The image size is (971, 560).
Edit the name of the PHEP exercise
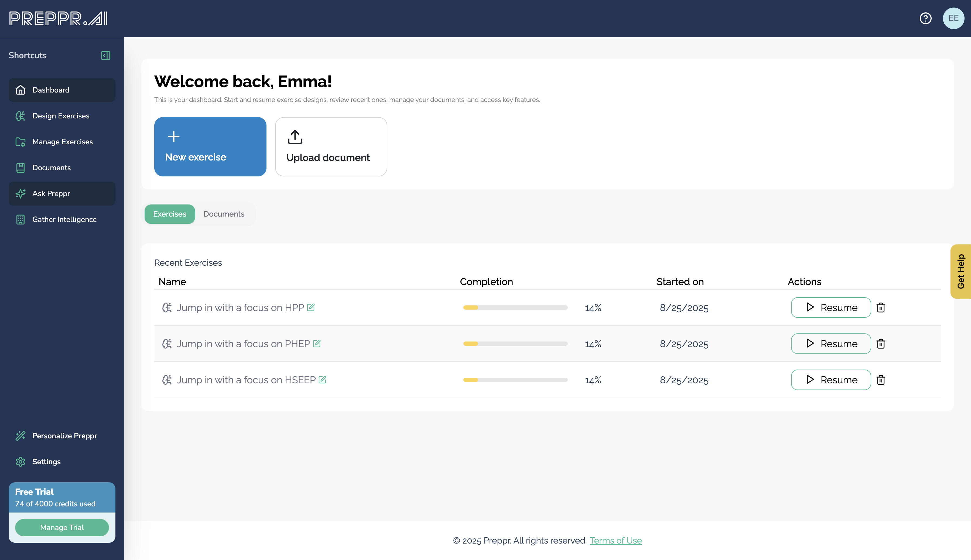316,343
